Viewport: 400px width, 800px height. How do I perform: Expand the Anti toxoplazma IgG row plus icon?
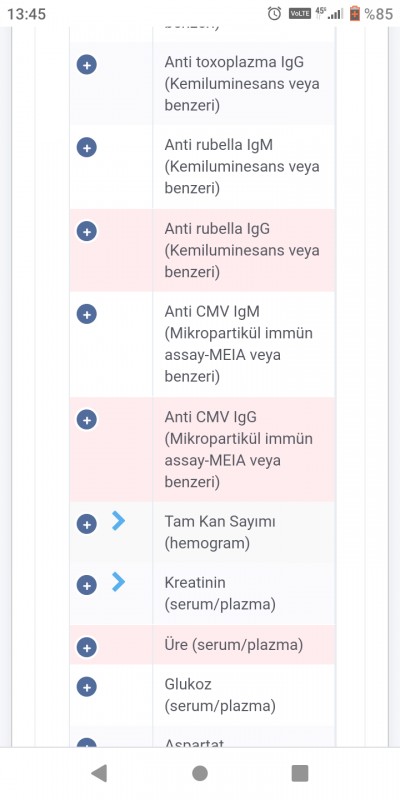[x=87, y=65]
